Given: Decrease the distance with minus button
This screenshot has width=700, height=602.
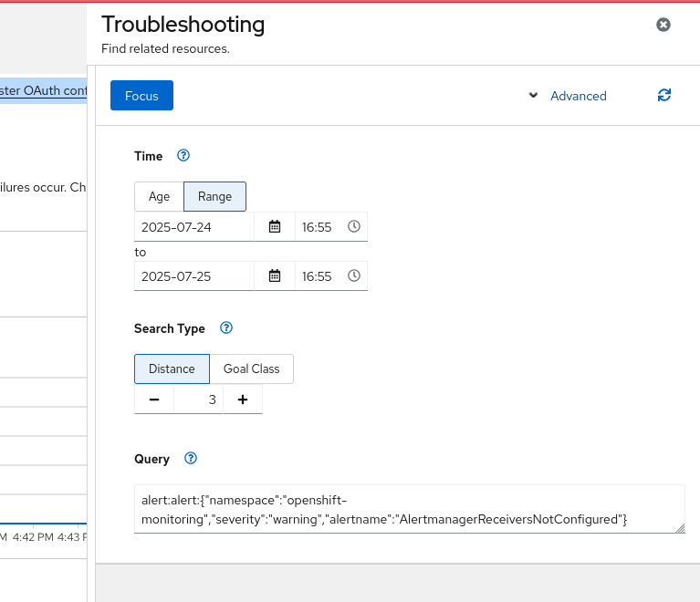Looking at the screenshot, I should coord(154,400).
